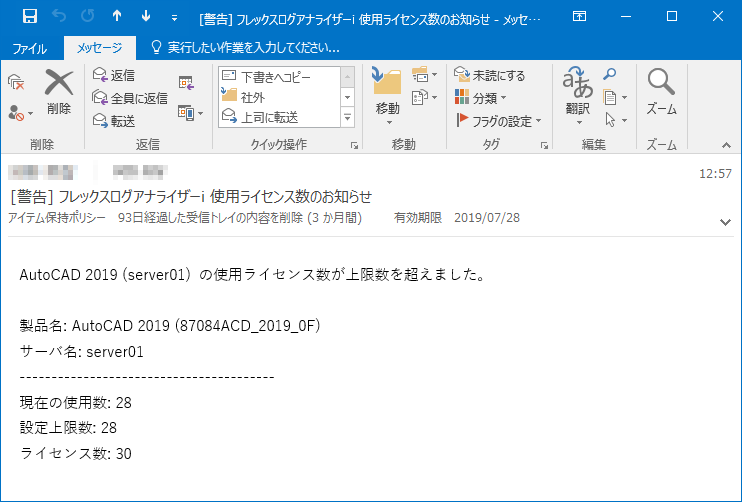Mark message as 未読にする
Viewport: 742px width, 502px height.
click(x=490, y=75)
